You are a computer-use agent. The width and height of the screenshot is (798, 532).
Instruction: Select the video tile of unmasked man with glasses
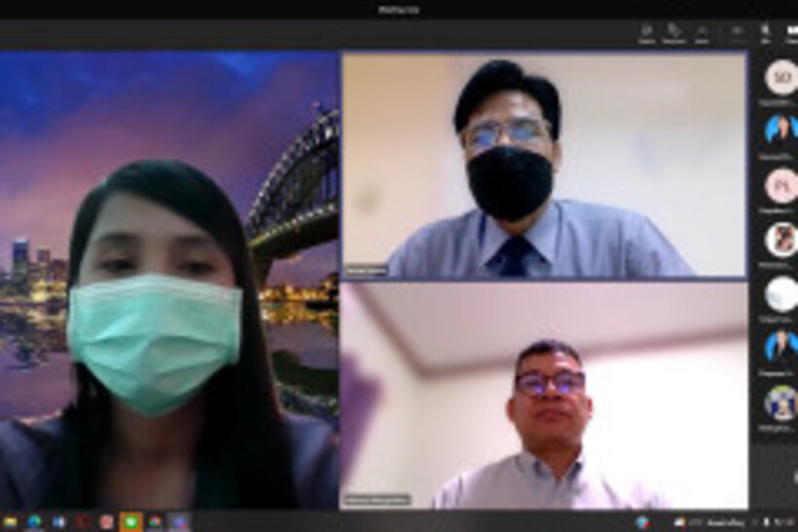pos(544,395)
